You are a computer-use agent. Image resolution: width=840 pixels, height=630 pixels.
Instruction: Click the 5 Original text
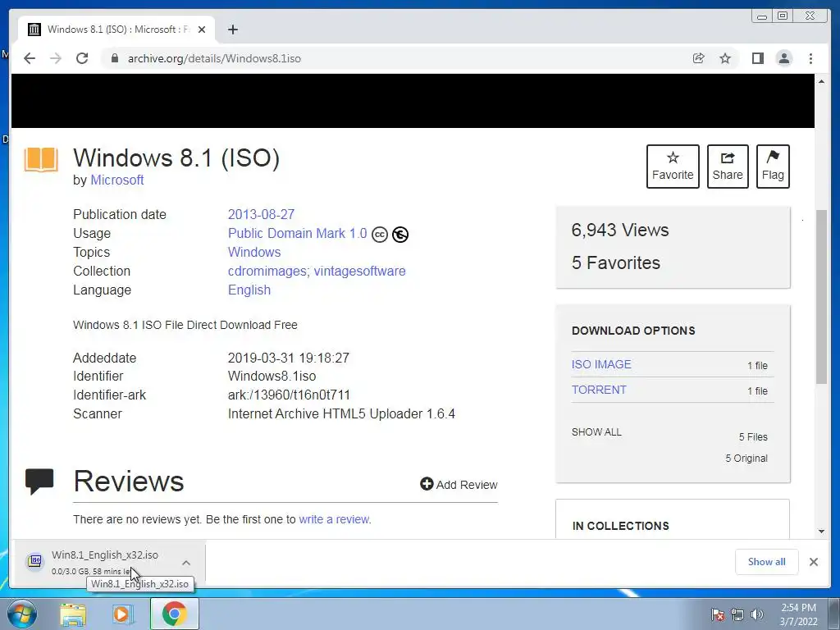click(x=746, y=459)
